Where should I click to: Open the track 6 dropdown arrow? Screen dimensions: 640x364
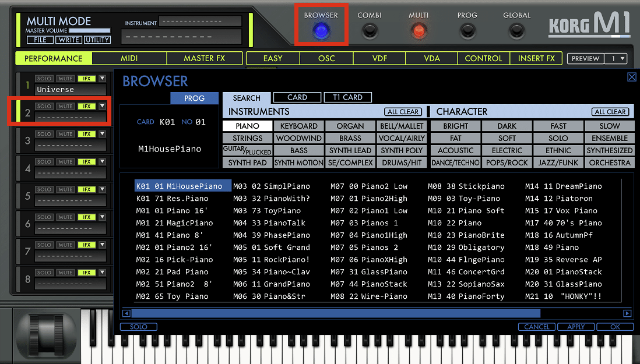103,217
